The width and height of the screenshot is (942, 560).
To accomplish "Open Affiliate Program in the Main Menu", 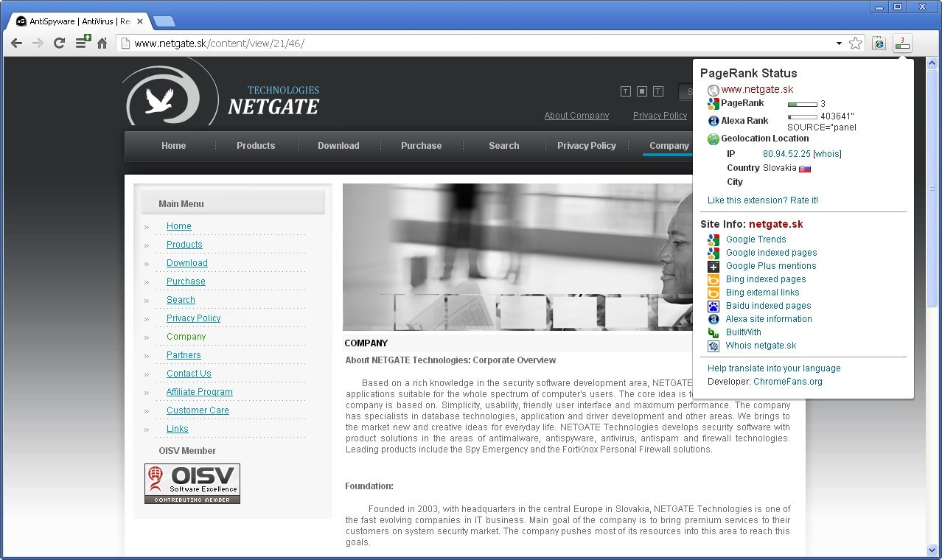I will click(x=200, y=392).
